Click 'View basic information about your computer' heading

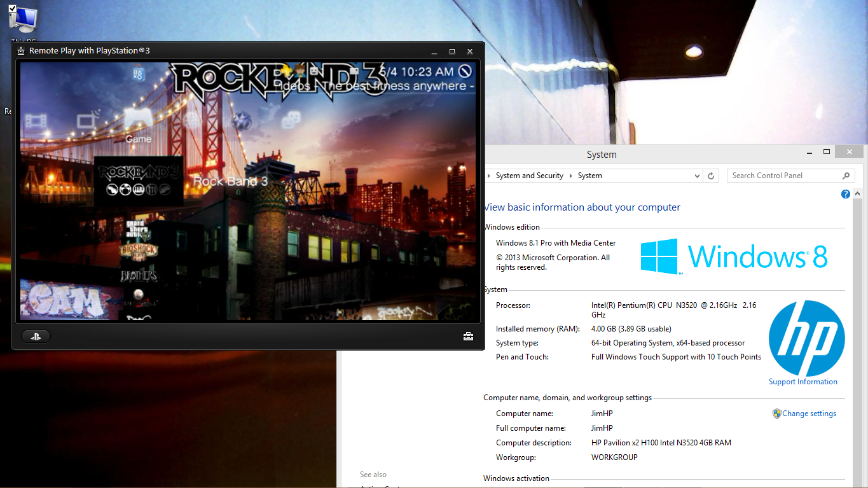(582, 207)
